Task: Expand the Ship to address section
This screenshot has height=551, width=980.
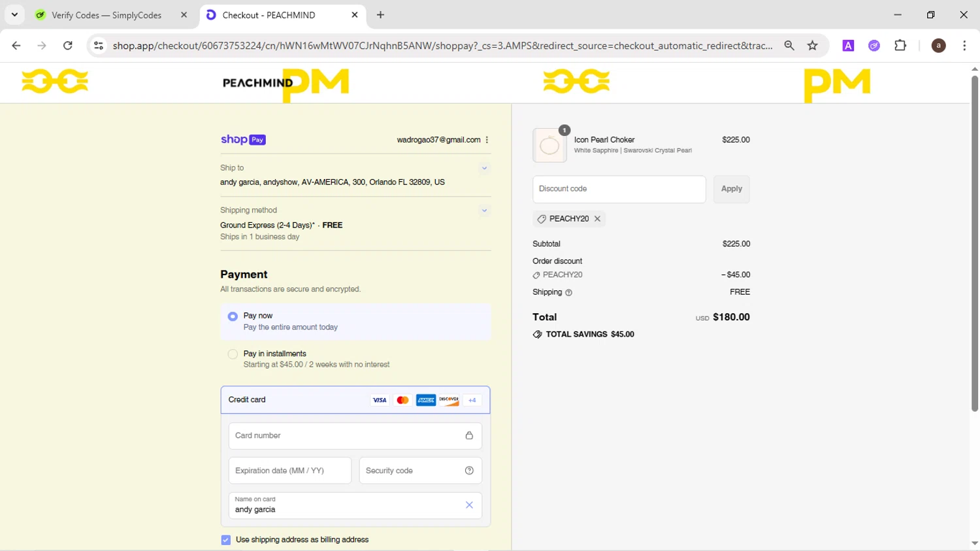Action: pyautogui.click(x=484, y=168)
